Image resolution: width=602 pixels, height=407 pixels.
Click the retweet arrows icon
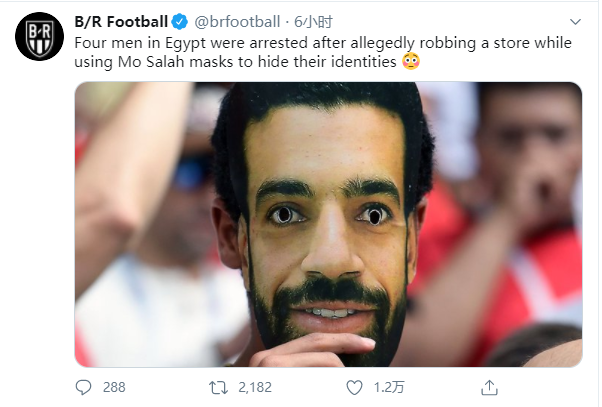215,386
